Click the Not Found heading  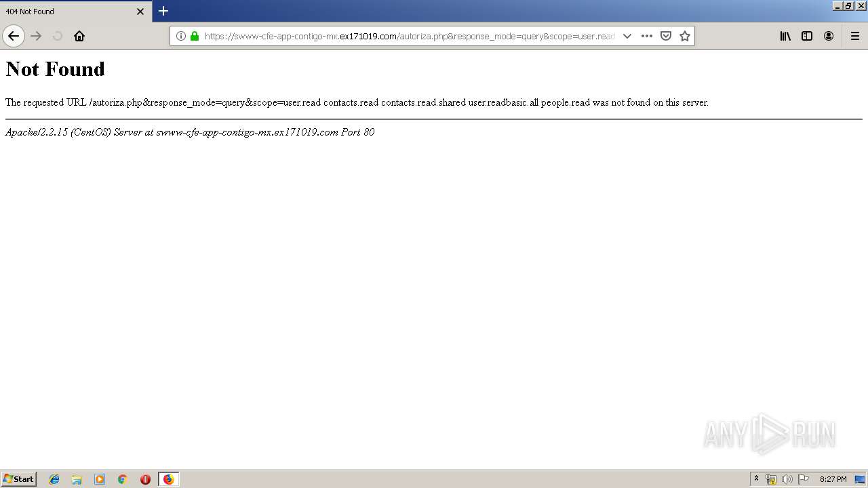(55, 69)
